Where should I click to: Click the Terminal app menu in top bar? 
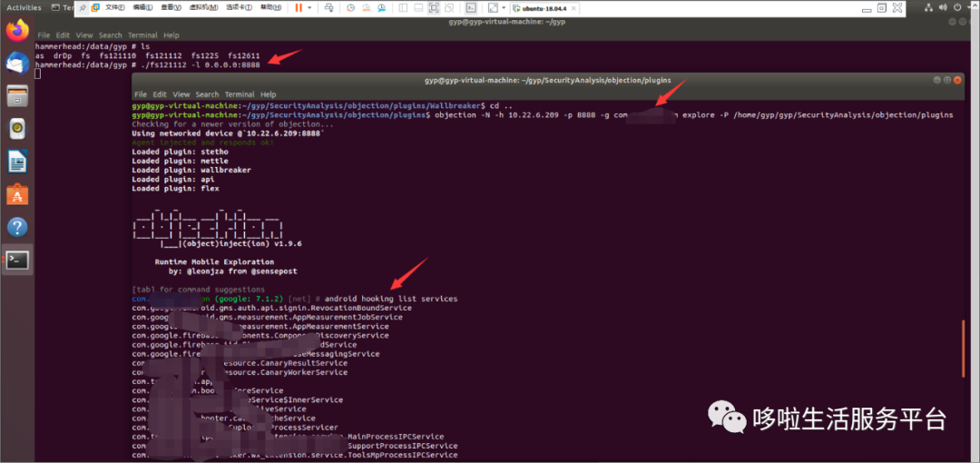tap(63, 8)
